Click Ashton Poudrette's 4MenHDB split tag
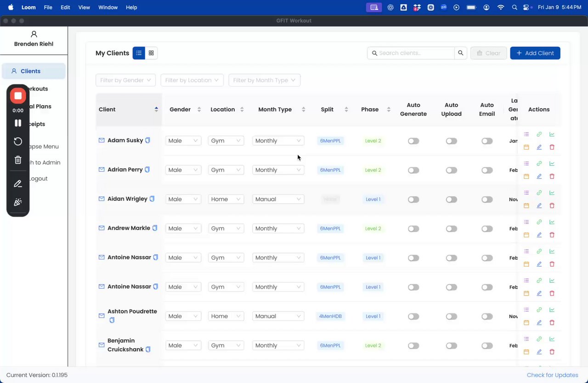The height and width of the screenshot is (383, 588). coord(330,316)
